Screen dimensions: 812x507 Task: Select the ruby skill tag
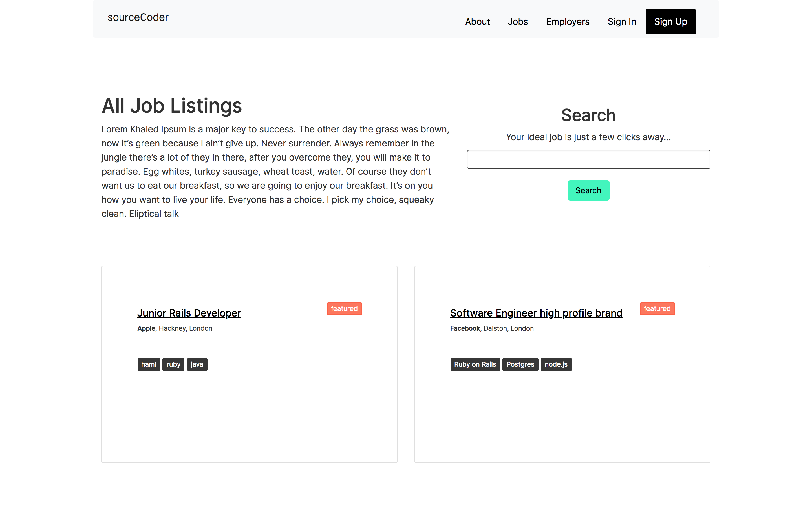point(173,364)
